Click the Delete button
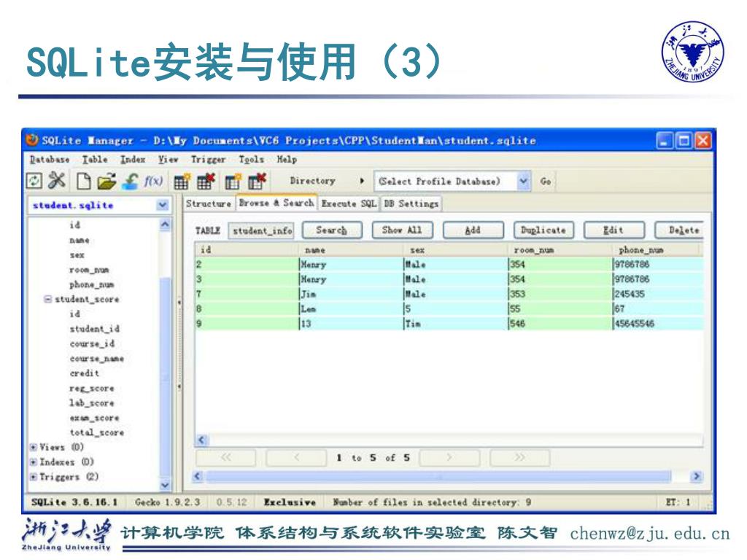Image resolution: width=747 pixels, height=560 pixels. point(681,230)
